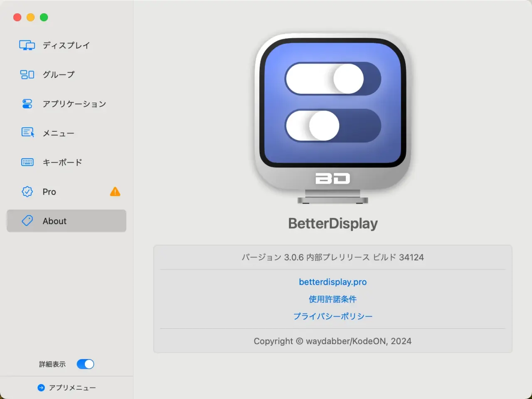Screen dimensions: 532x399
Task: Click the version 3.0.6 build text
Action: pos(333,257)
